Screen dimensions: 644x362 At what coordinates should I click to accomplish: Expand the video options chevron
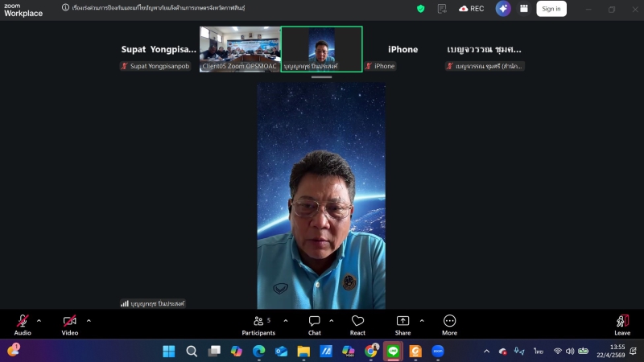[x=89, y=321]
